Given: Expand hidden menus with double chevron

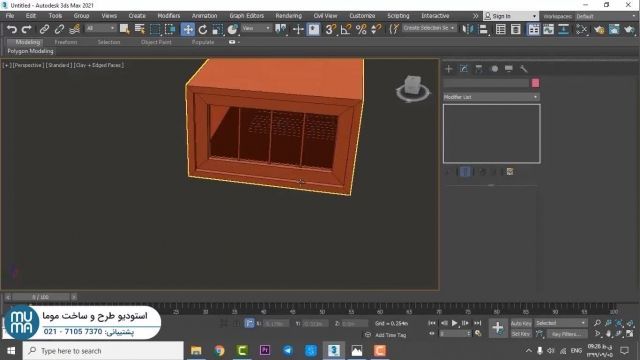Looking at the screenshot, I should [475, 16].
